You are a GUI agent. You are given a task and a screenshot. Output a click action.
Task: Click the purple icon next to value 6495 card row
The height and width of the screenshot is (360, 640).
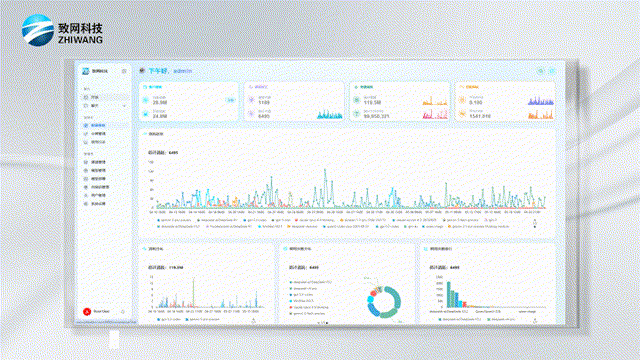tap(251, 114)
